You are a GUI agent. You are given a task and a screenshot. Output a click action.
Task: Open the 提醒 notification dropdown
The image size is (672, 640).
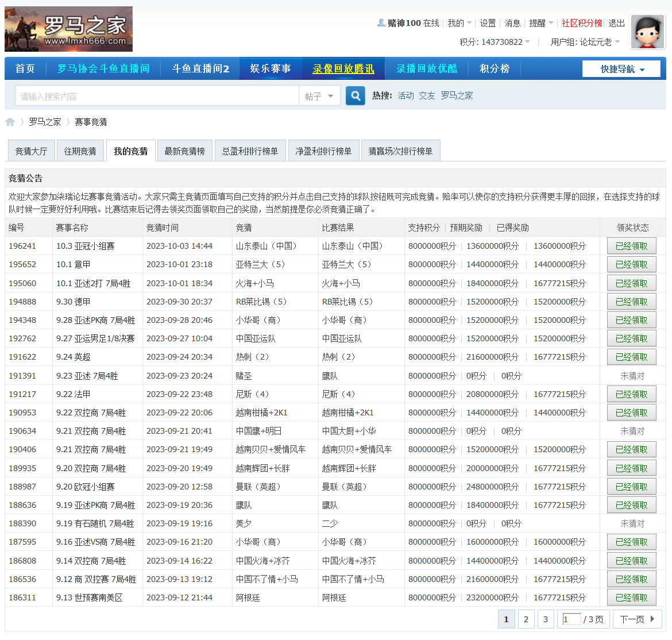pos(538,24)
